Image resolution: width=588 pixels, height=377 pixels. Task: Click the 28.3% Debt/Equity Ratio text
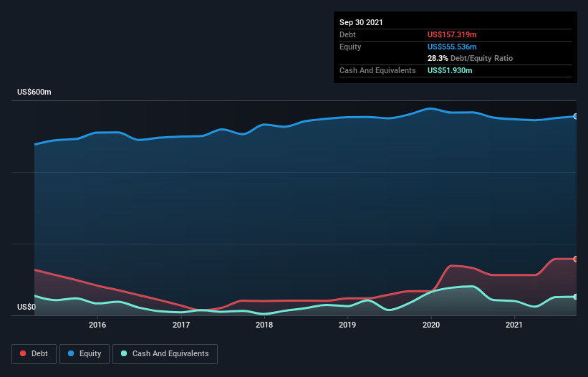(x=471, y=58)
